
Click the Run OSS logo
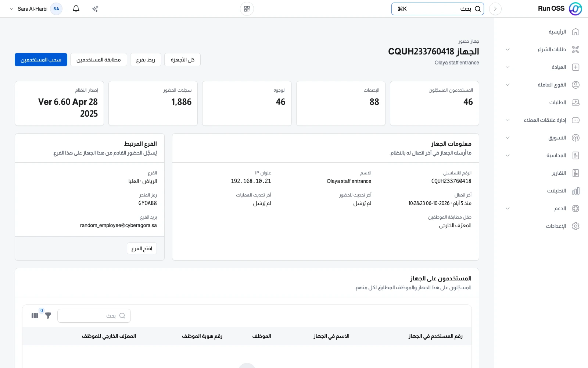[575, 9]
